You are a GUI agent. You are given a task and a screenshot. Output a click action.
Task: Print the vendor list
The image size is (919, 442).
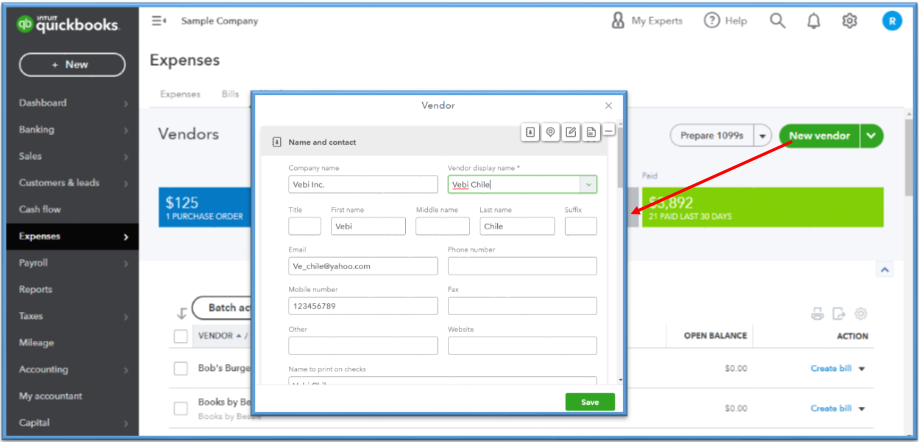tap(817, 314)
